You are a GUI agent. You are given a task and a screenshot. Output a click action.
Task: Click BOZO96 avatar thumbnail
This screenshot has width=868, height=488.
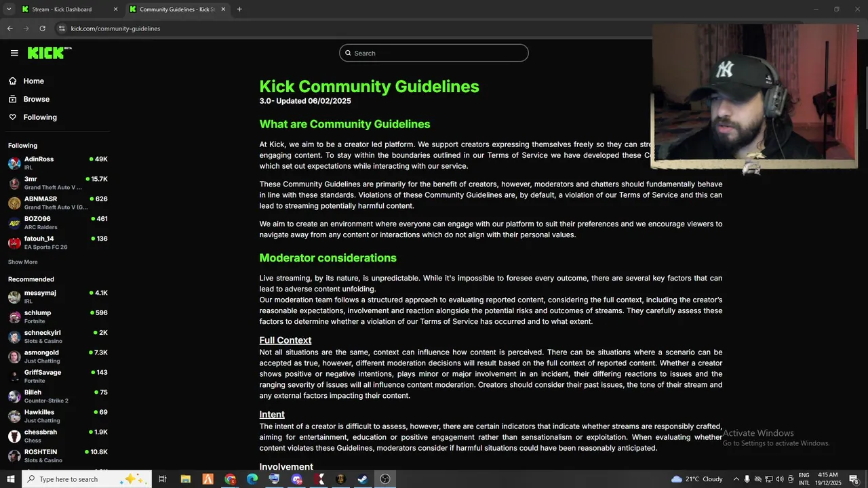tap(14, 223)
